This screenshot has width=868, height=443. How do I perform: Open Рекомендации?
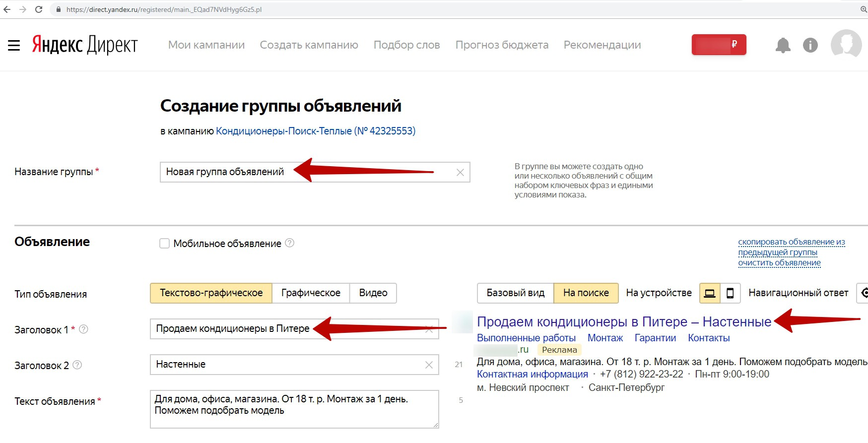602,45
